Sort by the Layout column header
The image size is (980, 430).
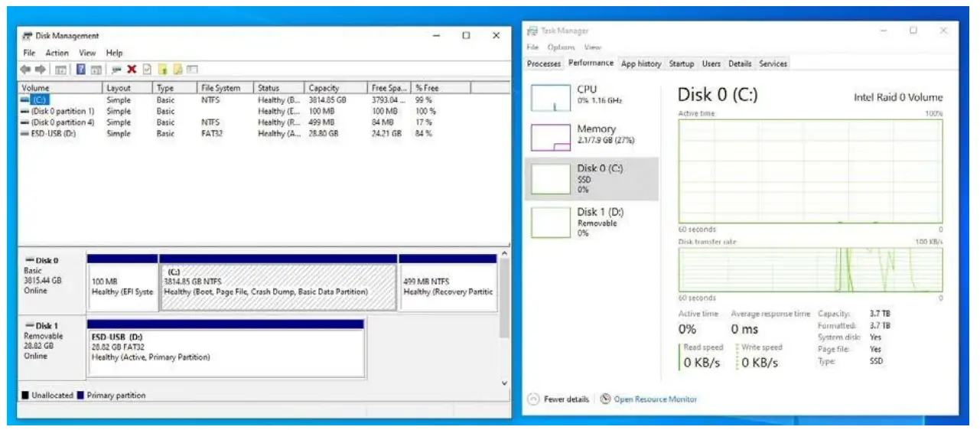click(x=128, y=88)
